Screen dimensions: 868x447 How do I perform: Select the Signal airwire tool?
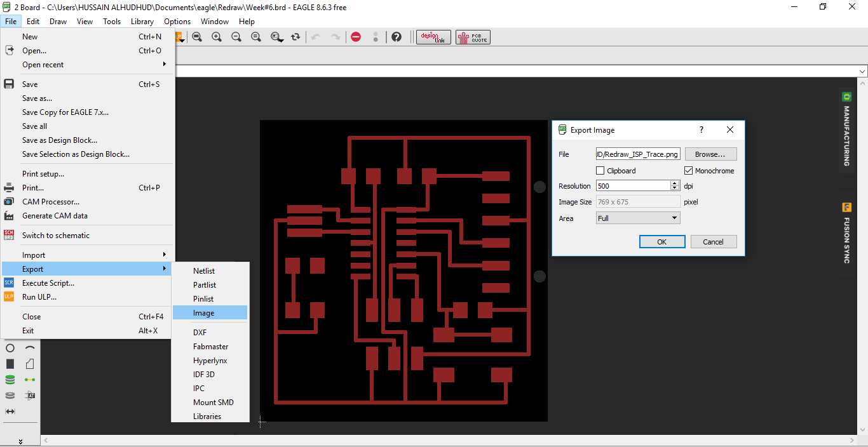point(30,380)
